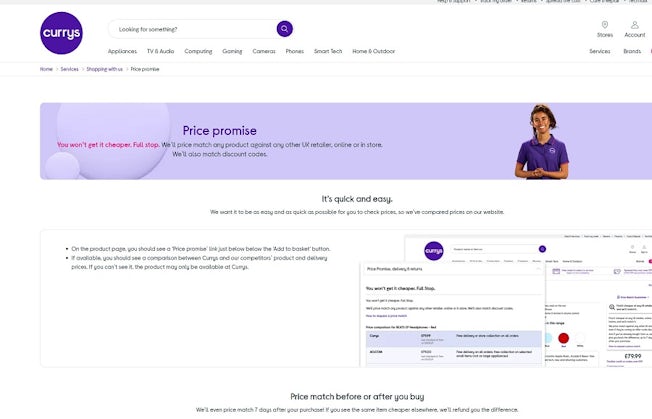The height and width of the screenshot is (419, 652).
Task: Select Phones in the navigation bar
Action: tap(294, 51)
